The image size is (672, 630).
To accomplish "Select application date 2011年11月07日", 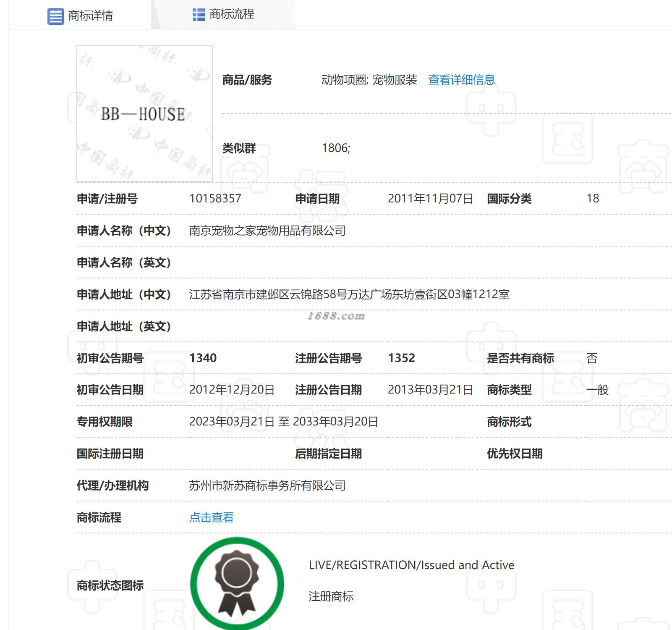I will (430, 198).
